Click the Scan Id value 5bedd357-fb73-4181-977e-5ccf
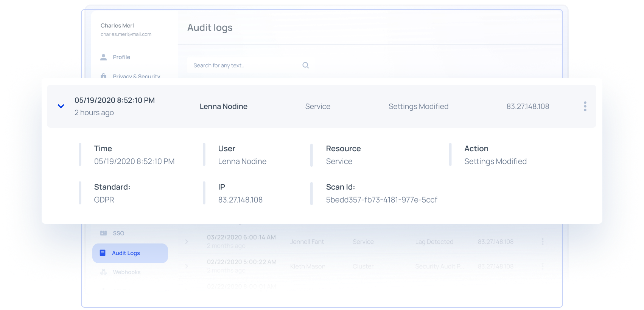Screen dimensions: 644x310 tap(381, 200)
